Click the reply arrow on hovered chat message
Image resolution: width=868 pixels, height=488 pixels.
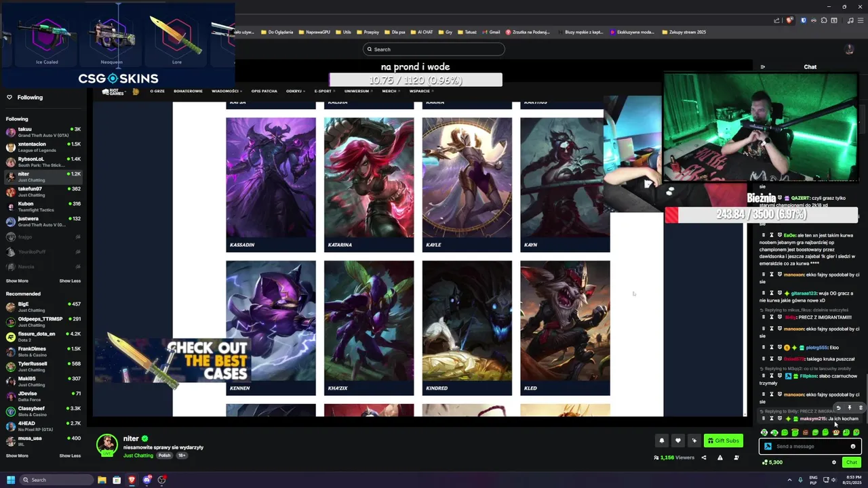tap(838, 408)
